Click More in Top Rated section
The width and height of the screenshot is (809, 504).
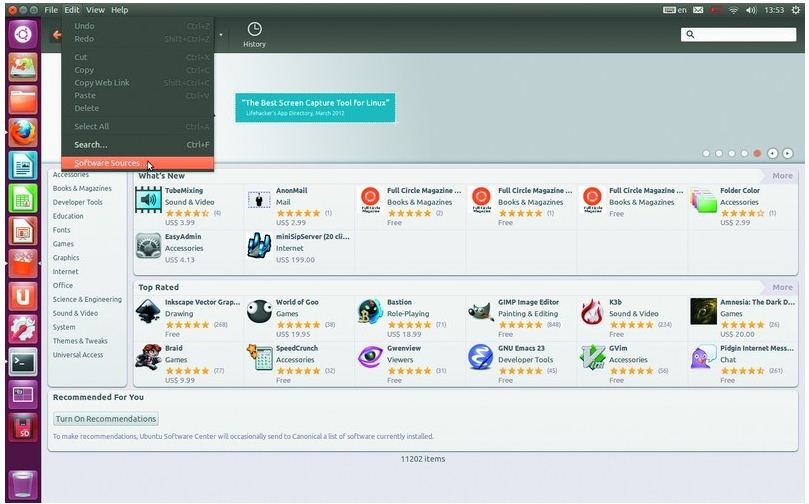click(782, 287)
